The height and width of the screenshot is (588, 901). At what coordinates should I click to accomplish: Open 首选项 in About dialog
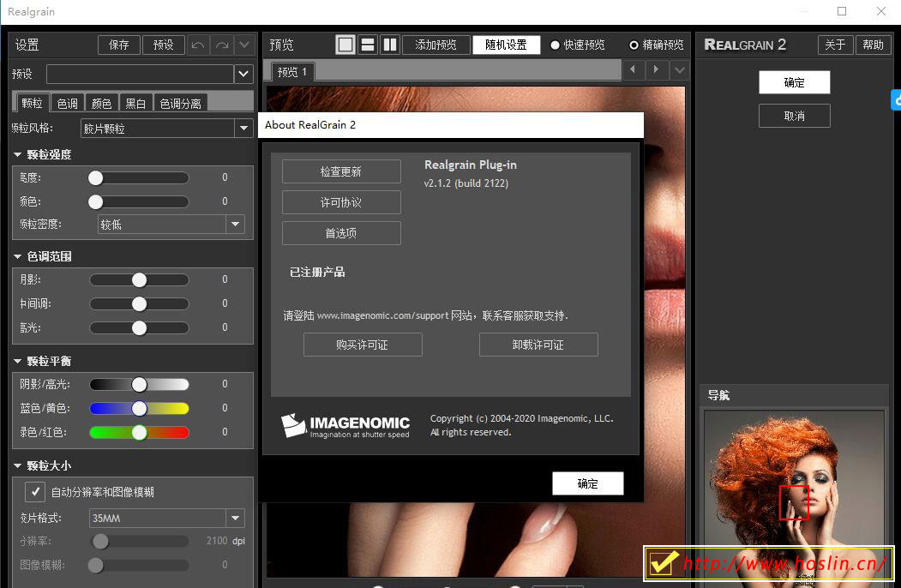(x=341, y=233)
